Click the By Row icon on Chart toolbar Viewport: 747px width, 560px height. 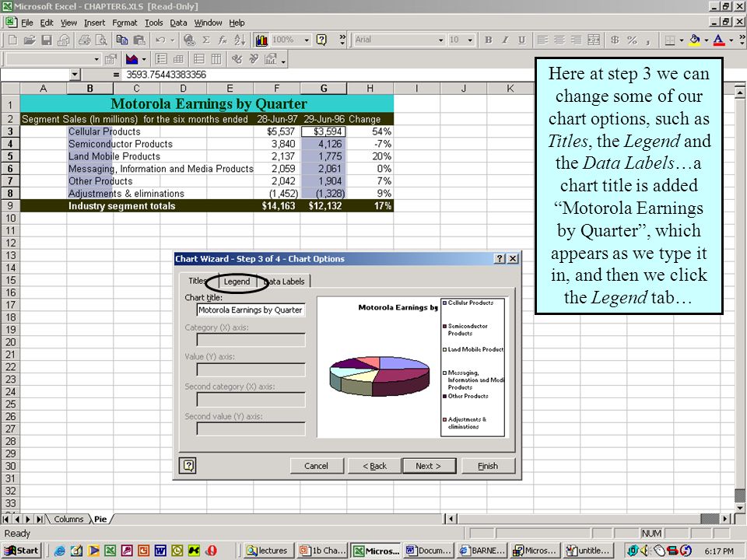coord(199,59)
